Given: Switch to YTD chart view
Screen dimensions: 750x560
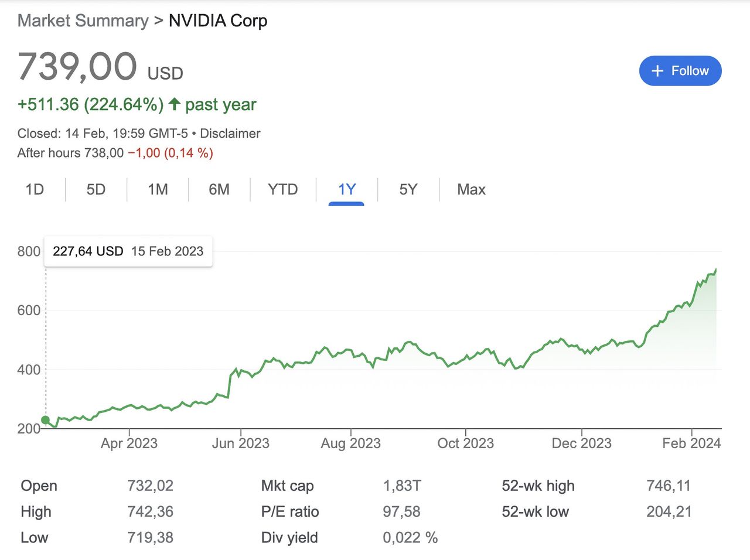Looking at the screenshot, I should click(x=282, y=189).
